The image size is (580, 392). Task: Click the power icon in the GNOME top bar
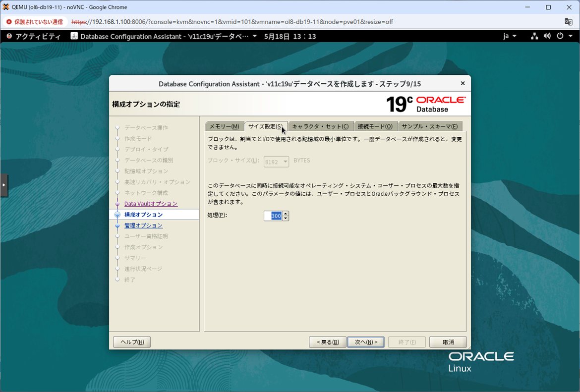point(560,36)
